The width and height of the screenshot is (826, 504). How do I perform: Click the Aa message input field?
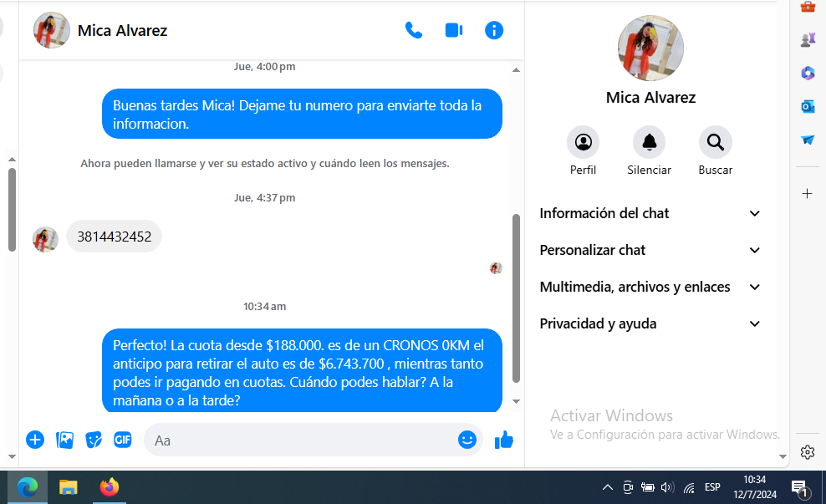(301, 440)
